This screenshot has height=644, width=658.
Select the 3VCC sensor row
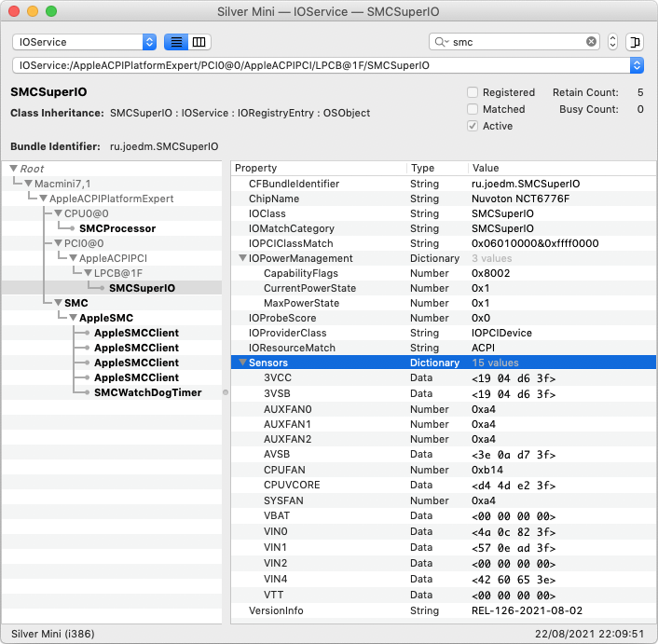(x=443, y=378)
